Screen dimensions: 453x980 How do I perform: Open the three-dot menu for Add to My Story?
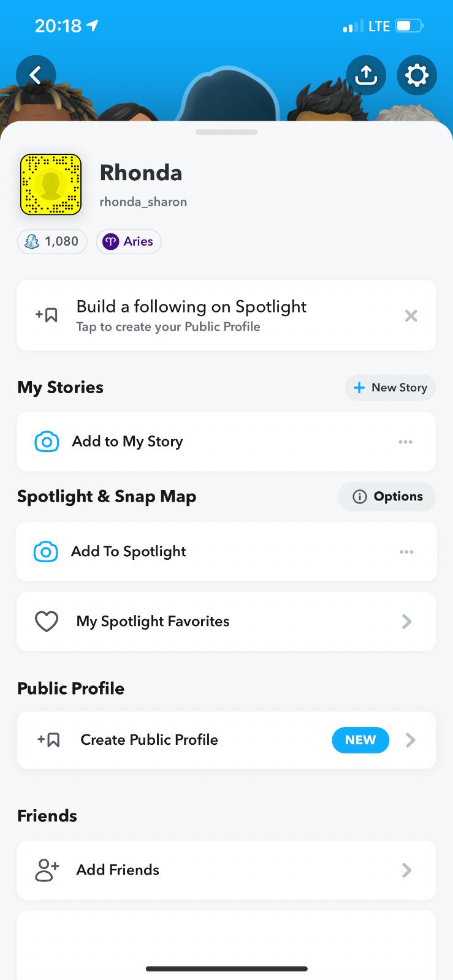[x=405, y=442]
